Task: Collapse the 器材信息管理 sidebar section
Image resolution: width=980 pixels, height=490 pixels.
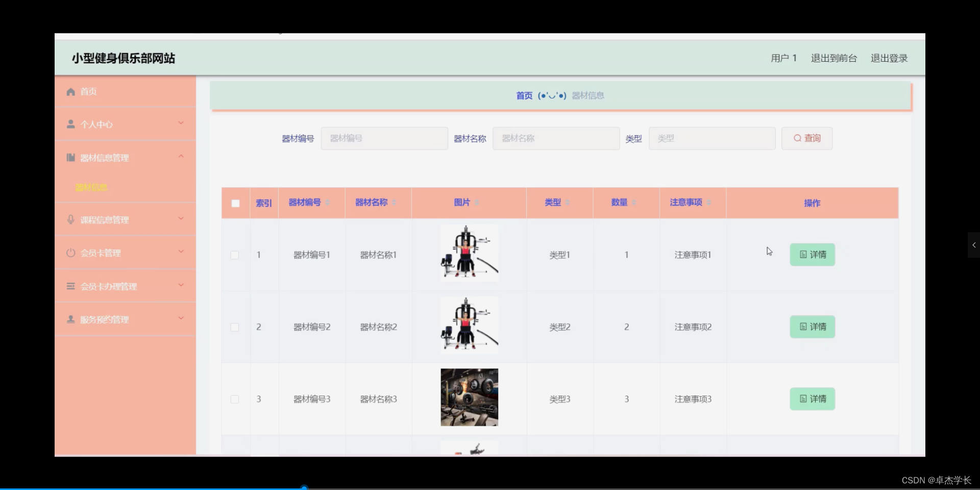Action: click(x=181, y=156)
